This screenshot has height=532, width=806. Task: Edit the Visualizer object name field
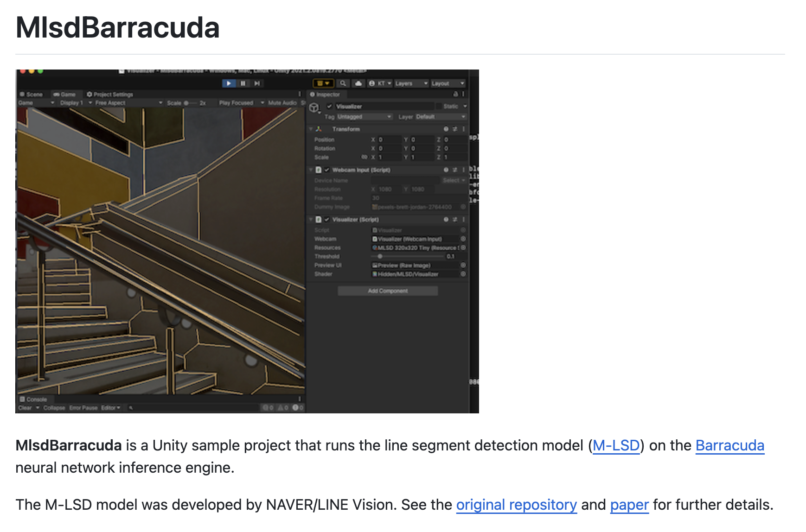tap(385, 106)
